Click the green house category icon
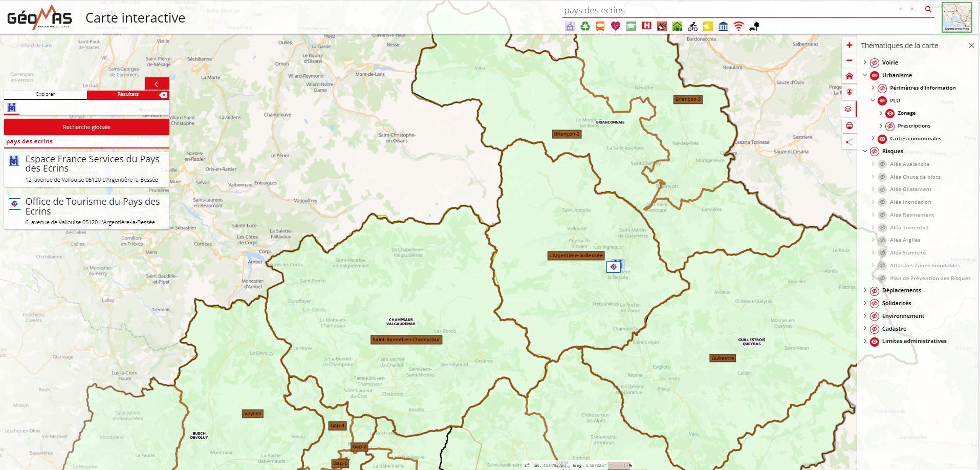980x470 pixels. point(677,26)
